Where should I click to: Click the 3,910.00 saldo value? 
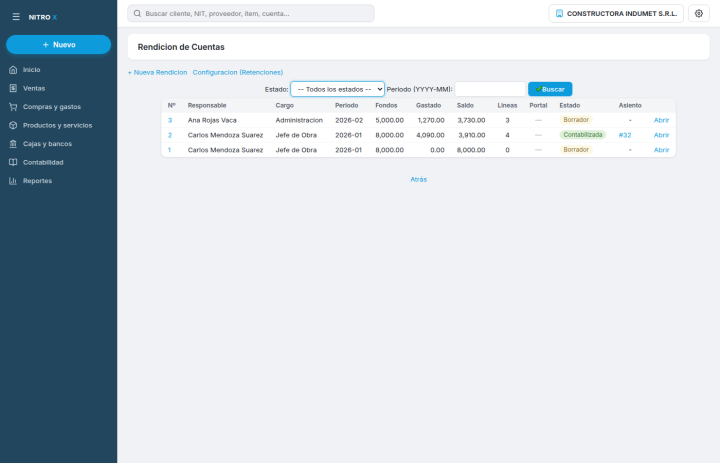[x=472, y=135]
